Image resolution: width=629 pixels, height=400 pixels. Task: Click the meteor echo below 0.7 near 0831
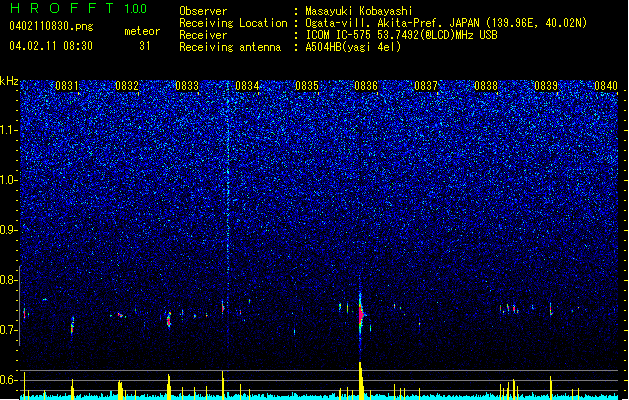pyautogui.click(x=73, y=326)
